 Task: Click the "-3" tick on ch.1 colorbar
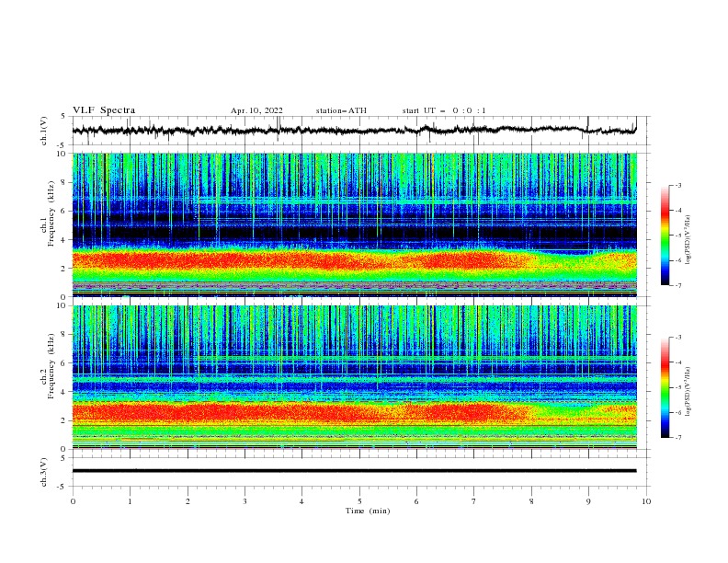[678, 185]
